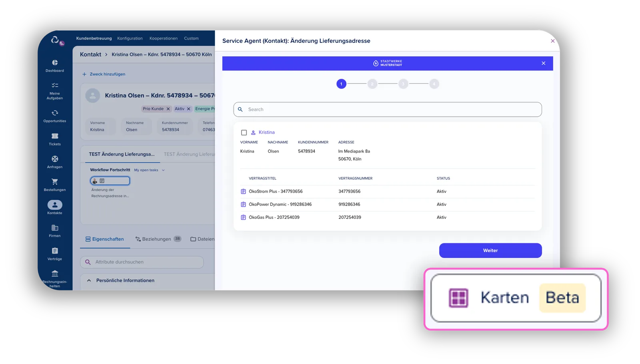Click the Weiter button
The image size is (640, 364).
tap(490, 251)
